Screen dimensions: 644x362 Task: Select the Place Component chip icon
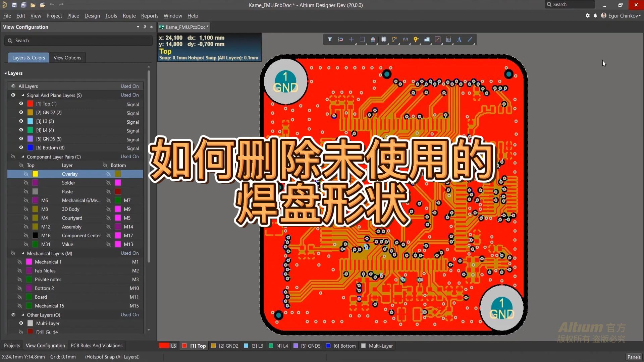tap(384, 40)
